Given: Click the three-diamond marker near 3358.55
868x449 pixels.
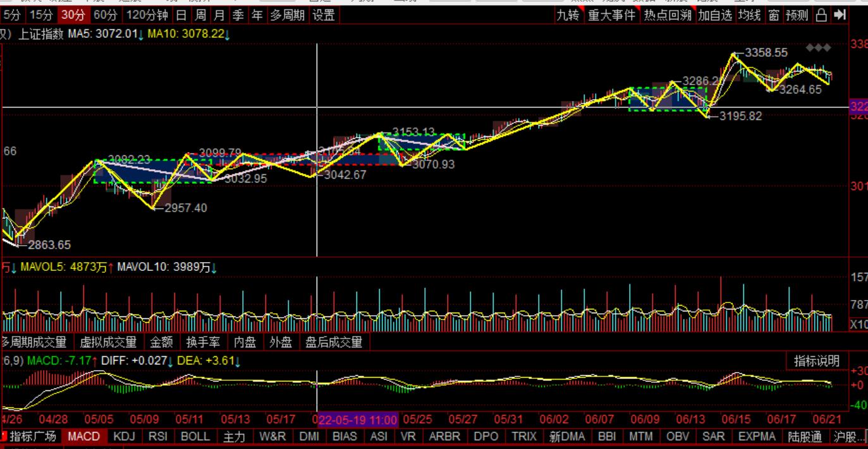Looking at the screenshot, I should click(x=817, y=48).
